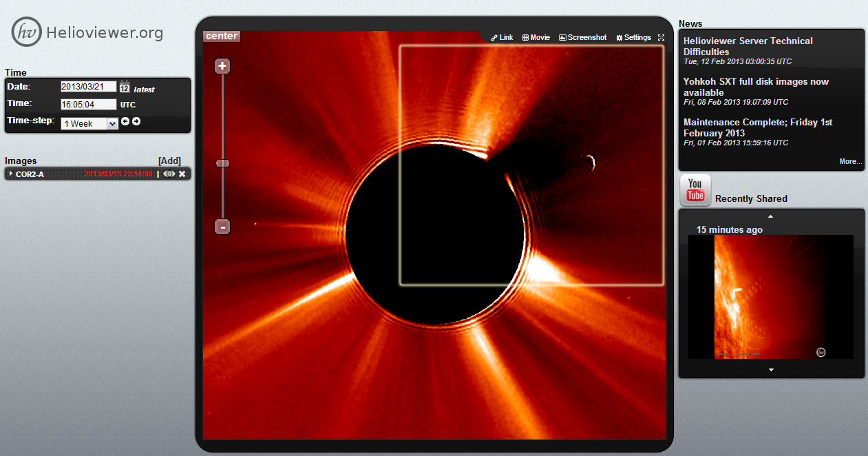Toggle fullscreen viewer mode

(x=661, y=37)
